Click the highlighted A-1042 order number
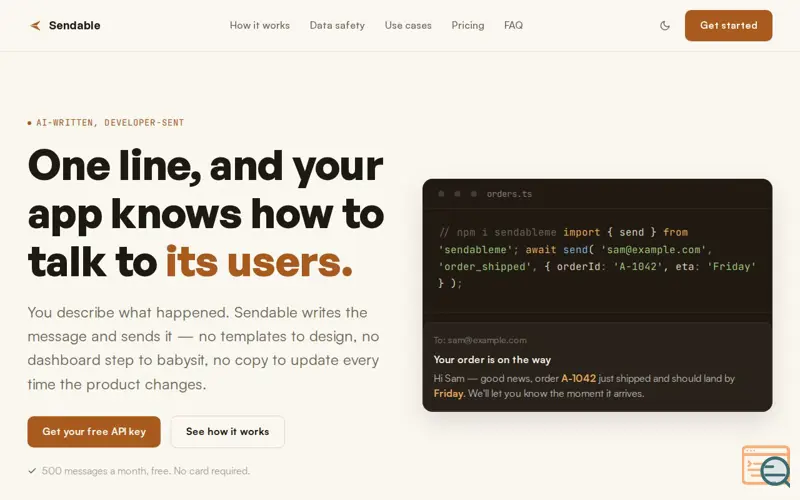800x500 pixels. (579, 379)
